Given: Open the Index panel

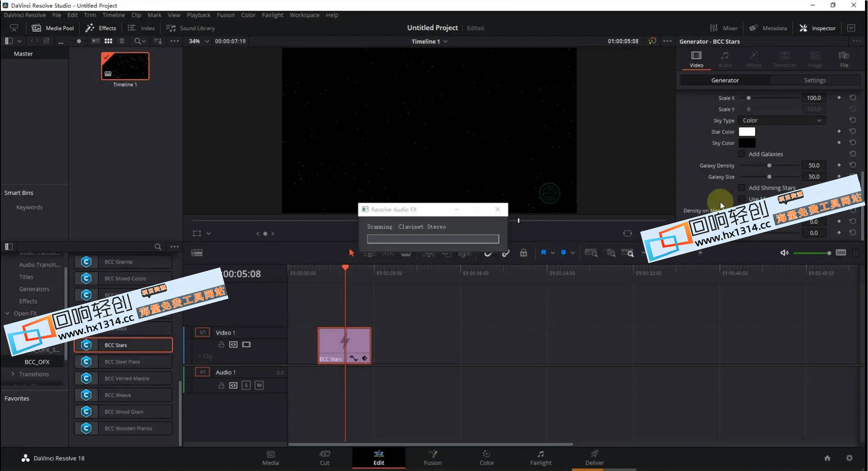Looking at the screenshot, I should 141,28.
